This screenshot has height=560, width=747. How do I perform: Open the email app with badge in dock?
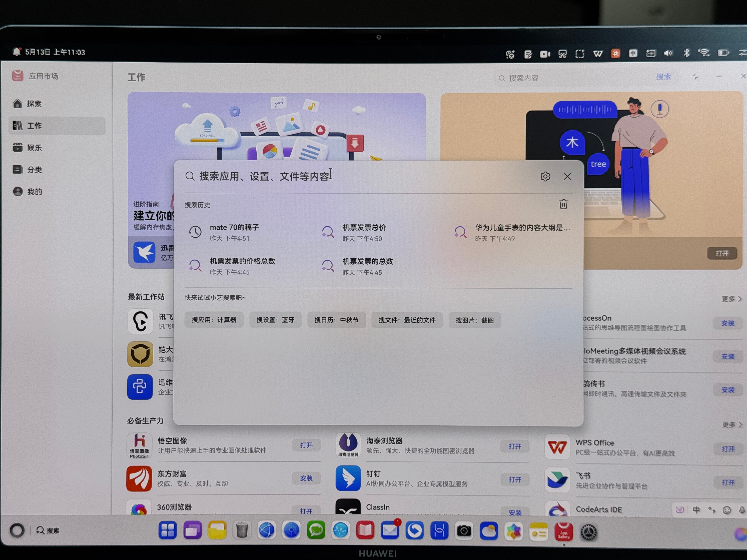[390, 530]
